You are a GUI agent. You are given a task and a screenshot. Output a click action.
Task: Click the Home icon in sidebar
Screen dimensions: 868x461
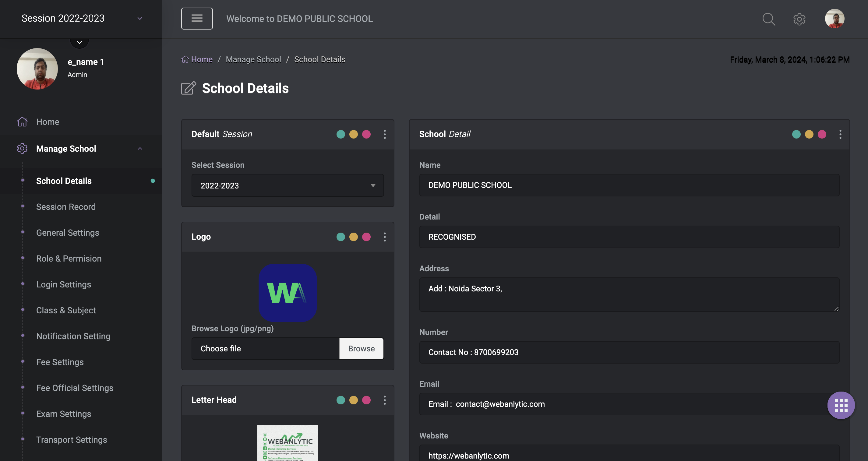pos(22,122)
